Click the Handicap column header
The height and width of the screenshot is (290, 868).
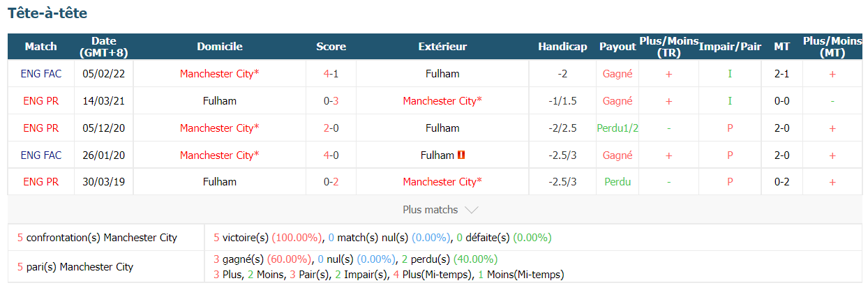(x=562, y=47)
